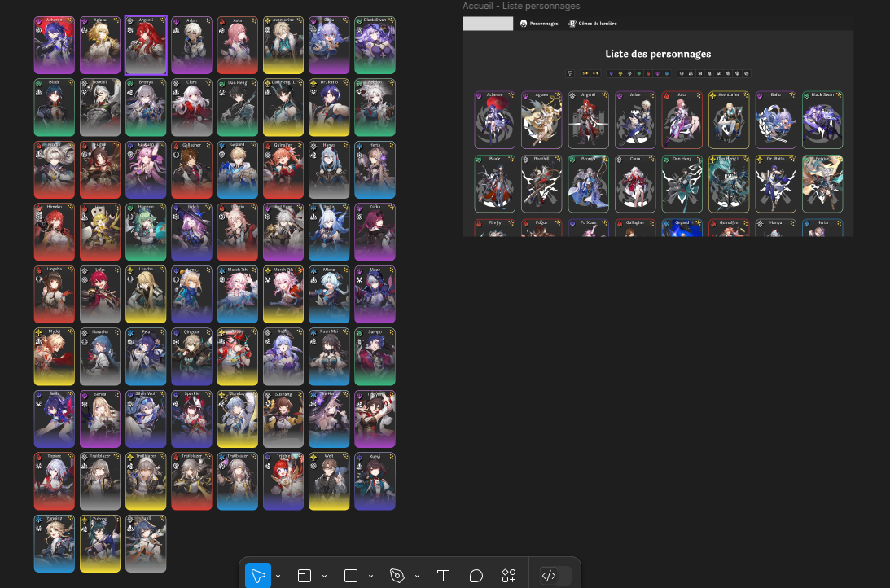Viewport: 890px width, 588px height.
Task: Select the Seele card
Action: point(54,419)
